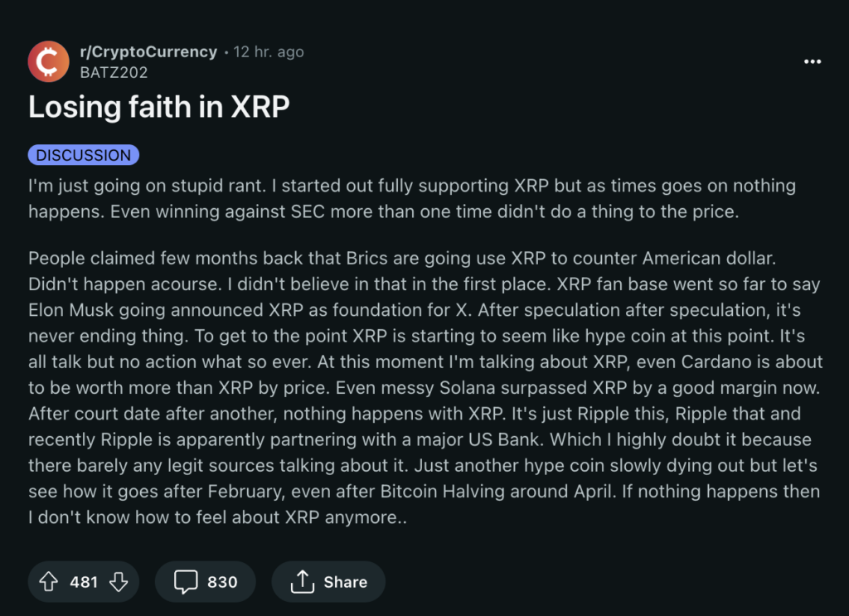Open the 830 comments count
The width and height of the screenshot is (849, 616).
pos(222,582)
